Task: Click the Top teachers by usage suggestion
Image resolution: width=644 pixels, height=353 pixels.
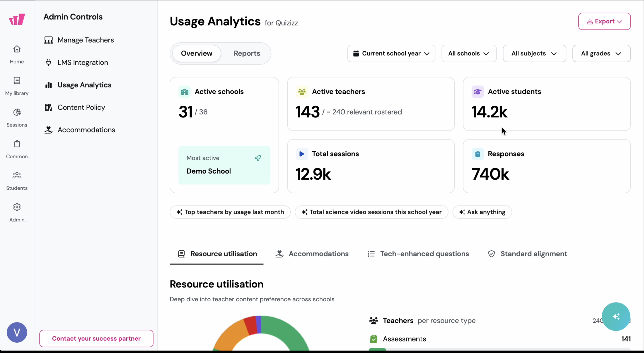Action: [230, 212]
